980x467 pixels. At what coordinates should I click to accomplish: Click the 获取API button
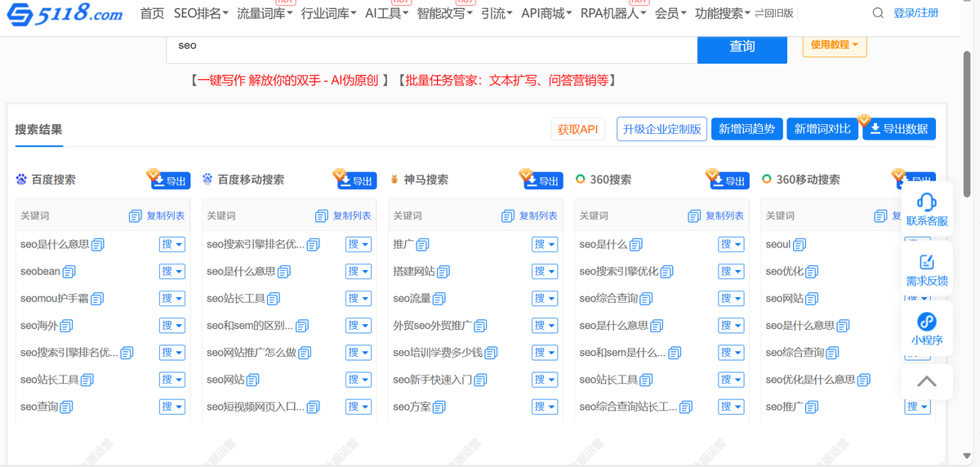(x=578, y=129)
